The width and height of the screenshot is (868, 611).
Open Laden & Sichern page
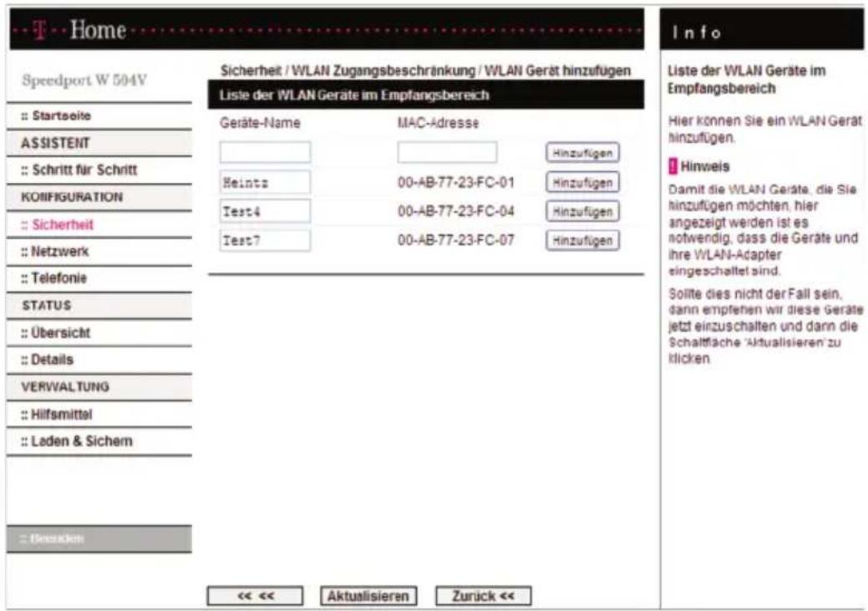pyautogui.click(x=76, y=441)
